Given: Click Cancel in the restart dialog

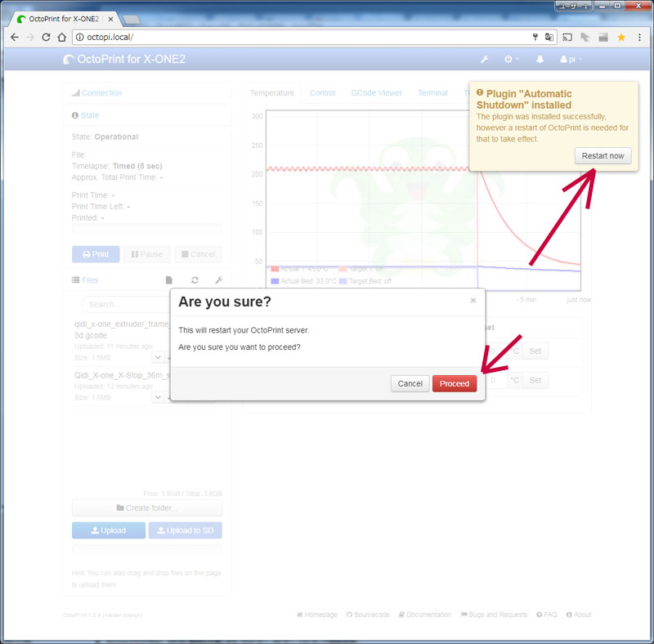Looking at the screenshot, I should [x=410, y=383].
